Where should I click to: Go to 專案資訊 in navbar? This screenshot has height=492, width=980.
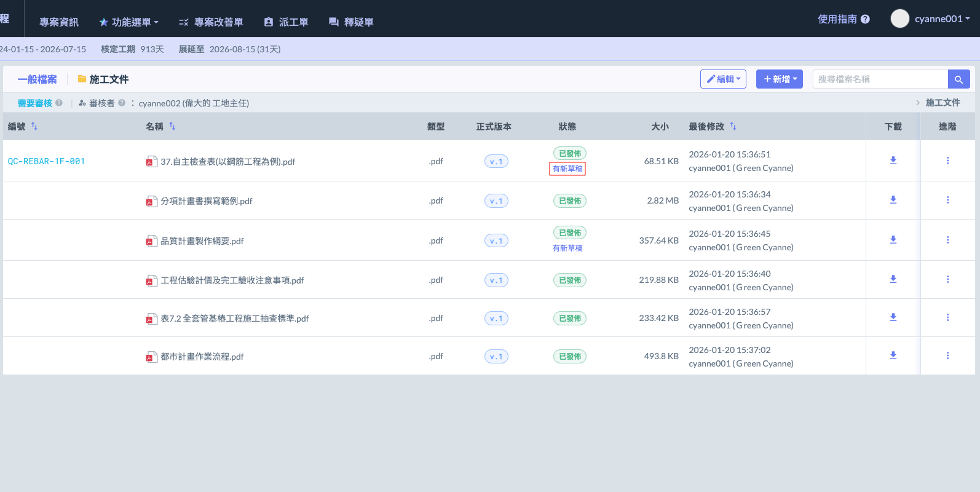[59, 22]
